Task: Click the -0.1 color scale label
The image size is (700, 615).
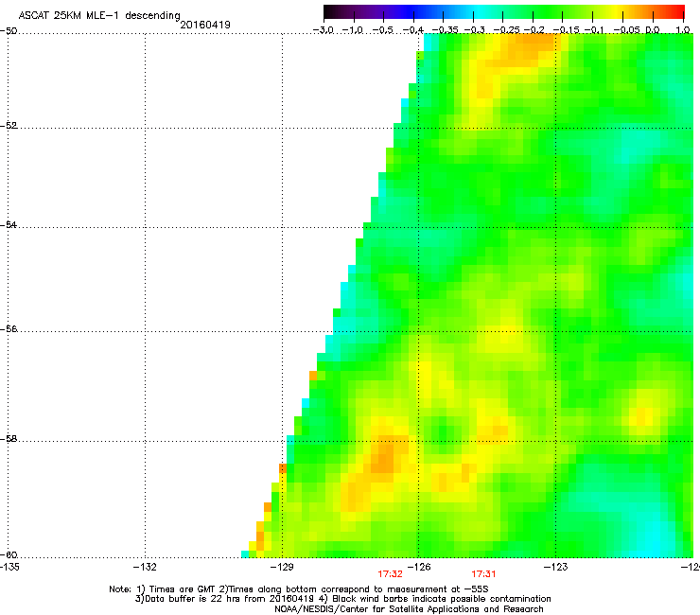Action: point(594,30)
